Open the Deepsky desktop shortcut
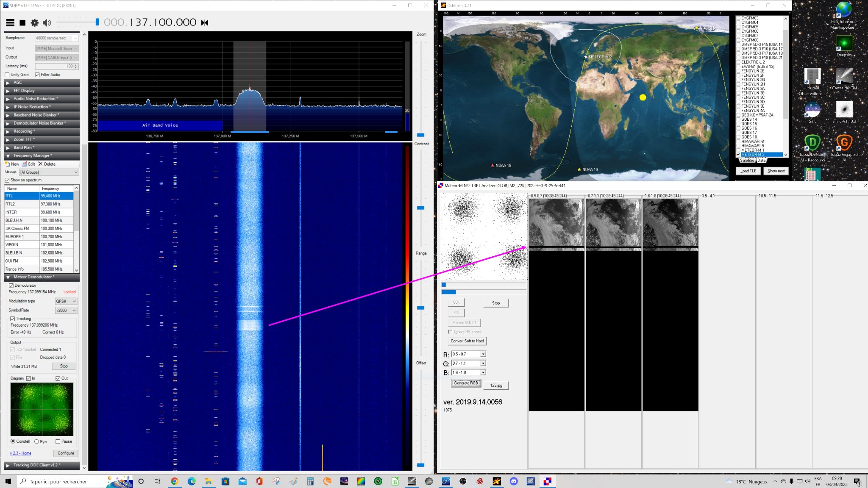 pos(844,46)
